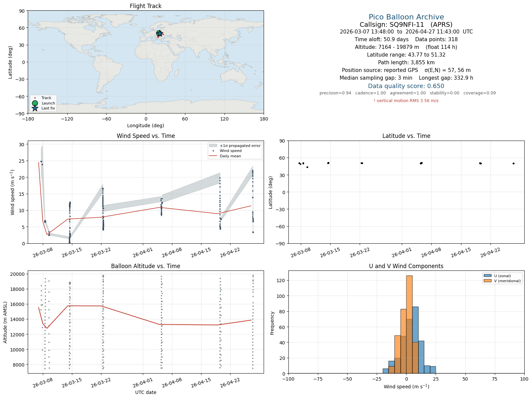Click the red Track dot in the map legend

[35, 98]
